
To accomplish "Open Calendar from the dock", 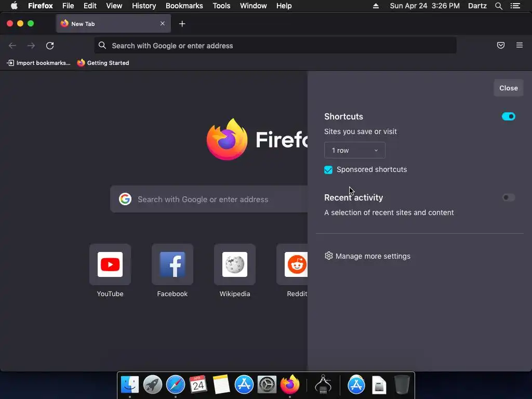I will 198,385.
